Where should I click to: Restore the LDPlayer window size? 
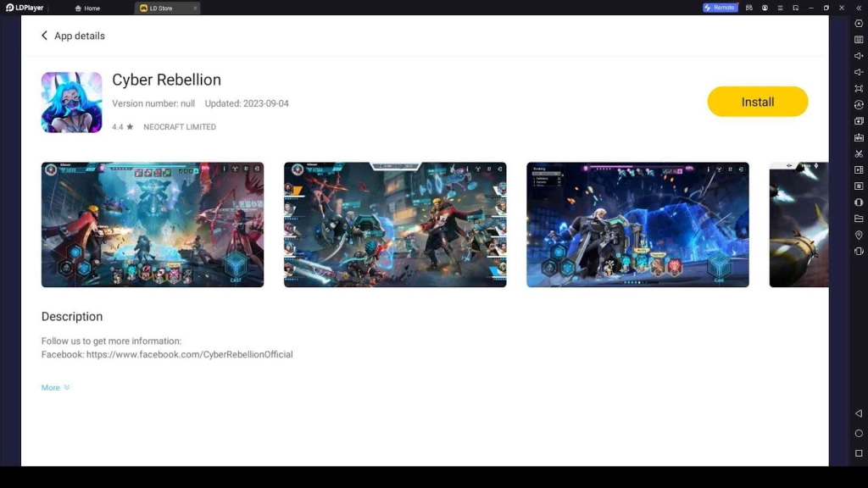826,8
